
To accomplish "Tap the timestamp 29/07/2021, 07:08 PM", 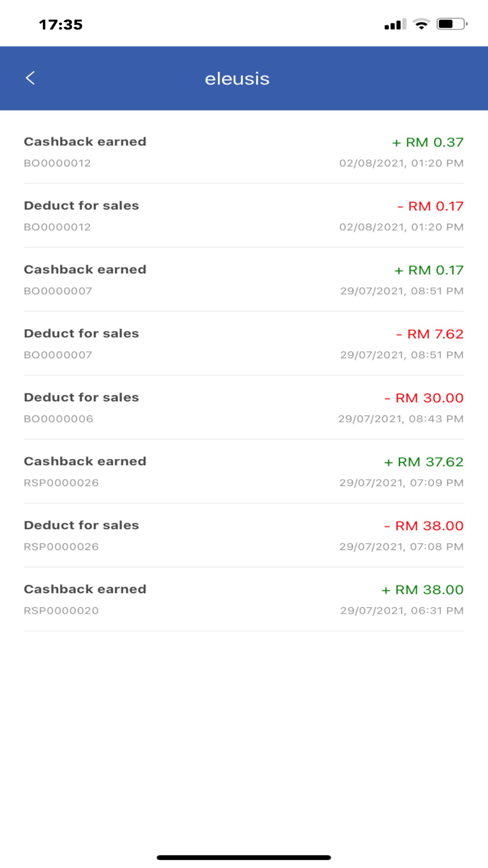I will 401,547.
